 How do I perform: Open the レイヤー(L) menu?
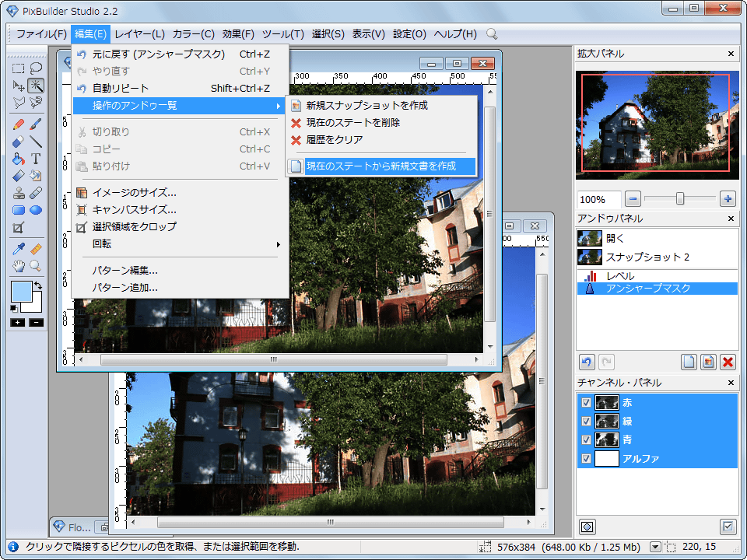pos(139,34)
